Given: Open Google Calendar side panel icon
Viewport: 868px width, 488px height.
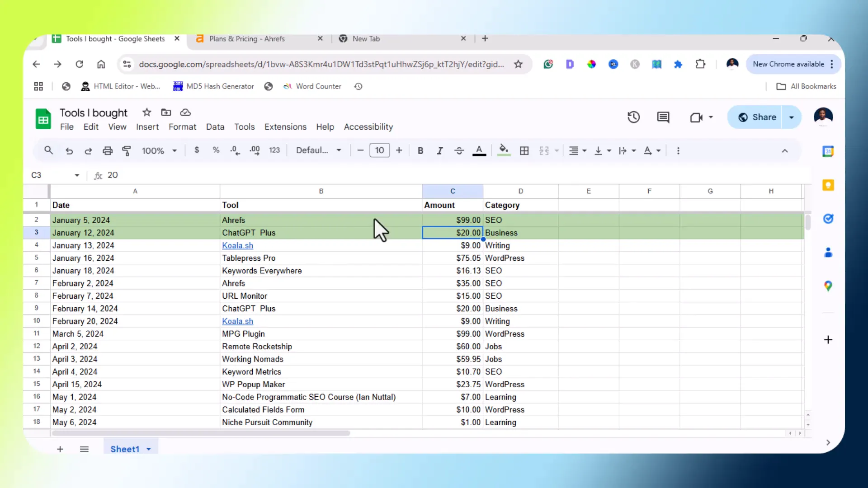Looking at the screenshot, I should coord(828,151).
